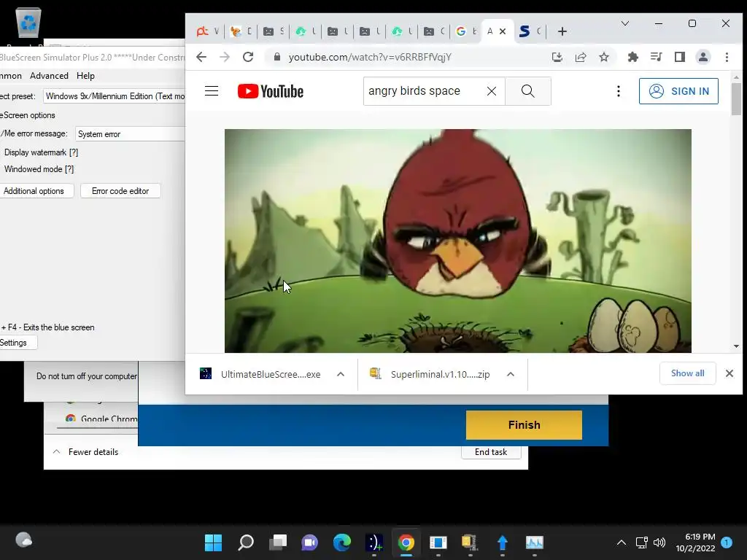
Task: Clear the YouTube search text
Action: coord(492,91)
